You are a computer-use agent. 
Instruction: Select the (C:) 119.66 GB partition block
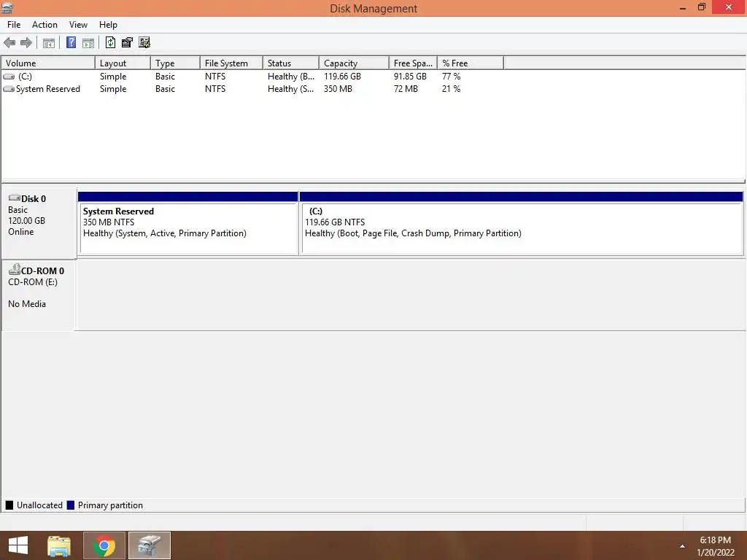(x=522, y=223)
